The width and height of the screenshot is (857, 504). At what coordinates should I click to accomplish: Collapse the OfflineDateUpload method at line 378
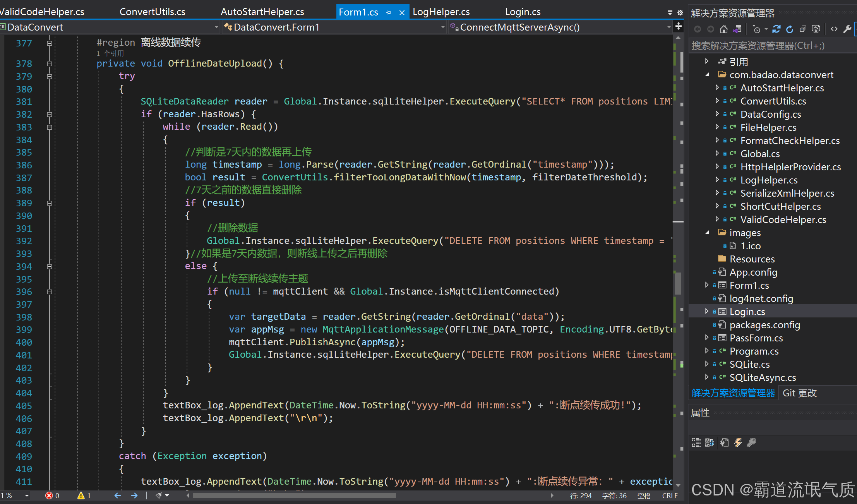coord(50,63)
